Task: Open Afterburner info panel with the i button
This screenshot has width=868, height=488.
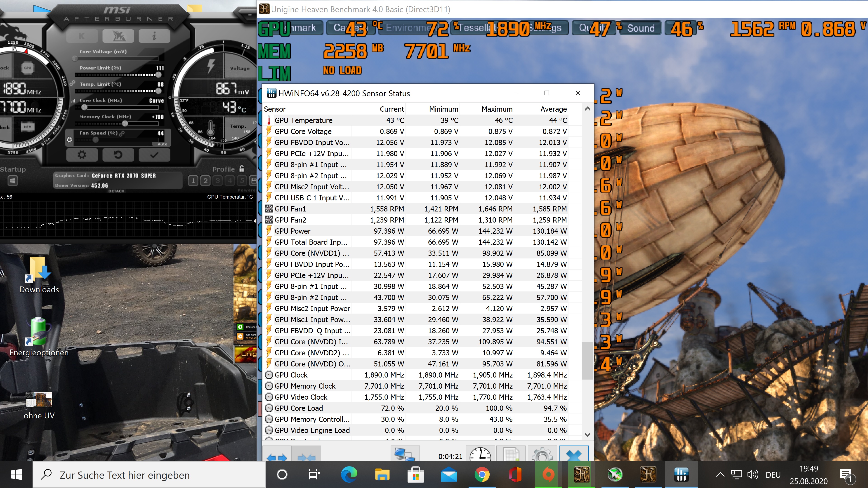Action: [154, 36]
